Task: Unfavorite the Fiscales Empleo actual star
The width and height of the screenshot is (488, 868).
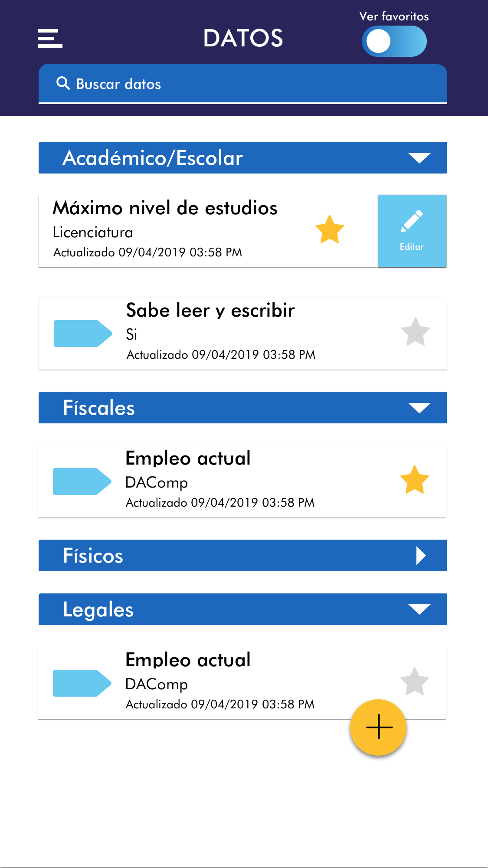Action: [414, 480]
